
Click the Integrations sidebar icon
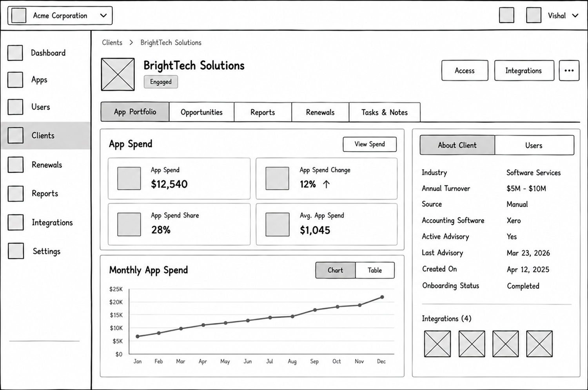(x=15, y=222)
